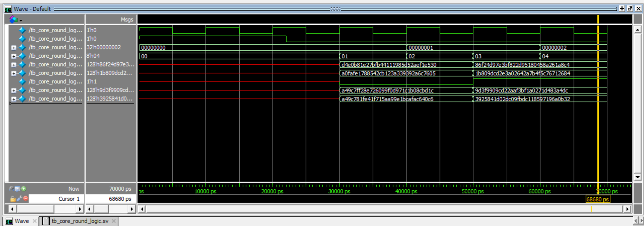
Task: Expand the 128'h86f24d97e3 signal bus
Action: [13, 65]
